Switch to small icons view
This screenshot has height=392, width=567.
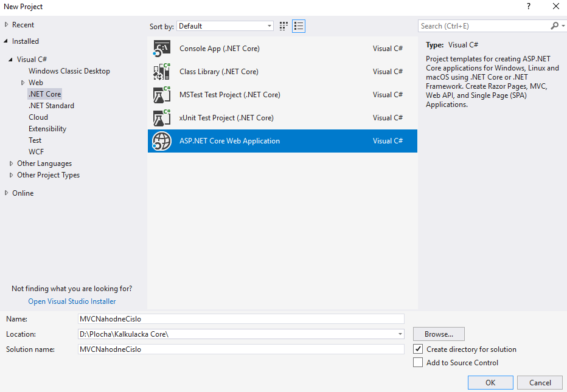click(x=283, y=26)
